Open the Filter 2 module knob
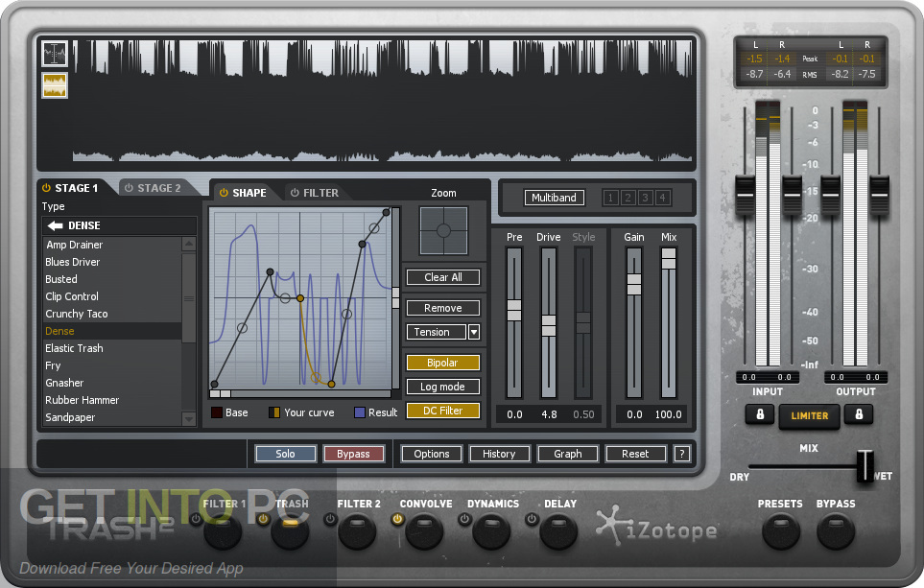924x588 pixels. click(357, 531)
